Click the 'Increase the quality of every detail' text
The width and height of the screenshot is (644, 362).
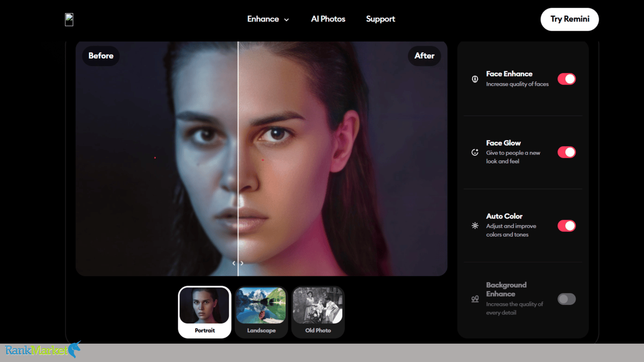click(514, 308)
